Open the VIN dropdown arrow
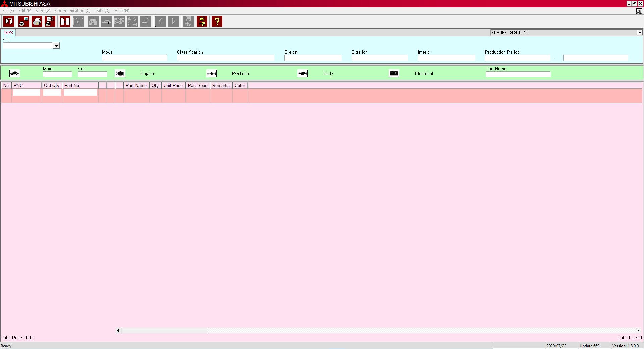The width and height of the screenshot is (644, 349). tap(56, 46)
